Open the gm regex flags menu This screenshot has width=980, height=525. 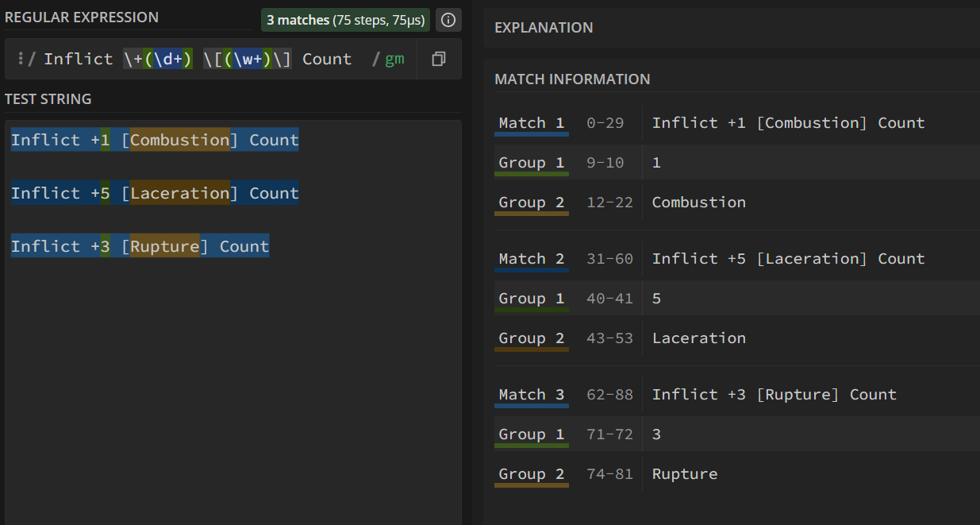(x=394, y=59)
